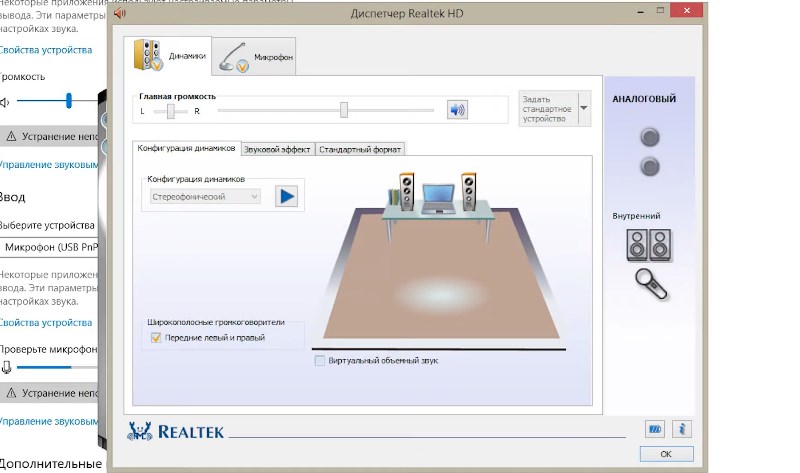The width and height of the screenshot is (800, 473).
Task: Adjust the L/R balance slider
Action: (171, 111)
